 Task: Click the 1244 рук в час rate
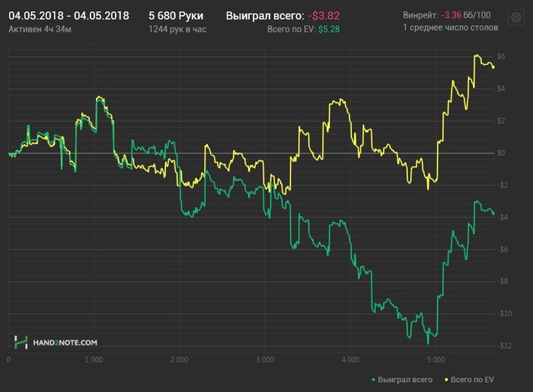point(178,29)
